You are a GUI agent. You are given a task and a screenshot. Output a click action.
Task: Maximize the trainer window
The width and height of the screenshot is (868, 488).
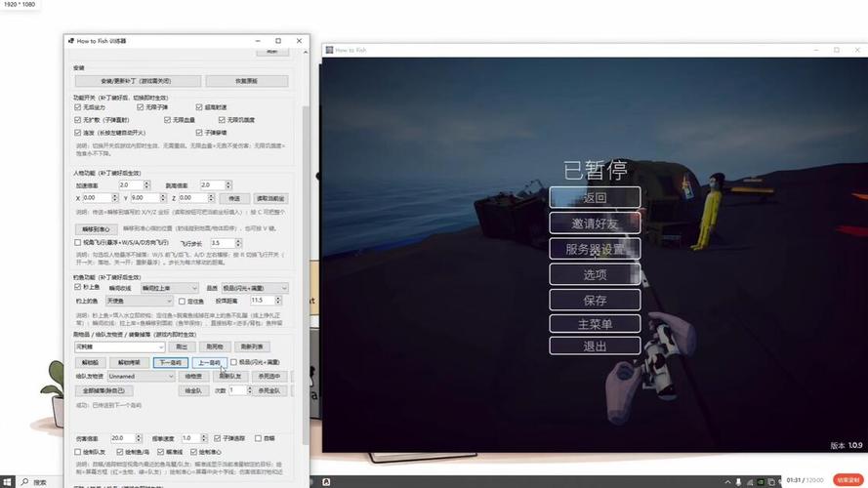click(278, 41)
